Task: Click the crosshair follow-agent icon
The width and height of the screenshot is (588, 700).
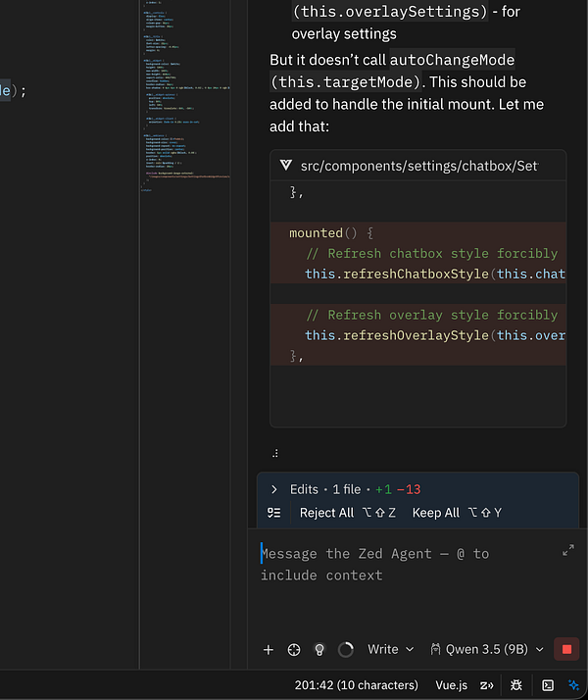Action: pos(294,650)
